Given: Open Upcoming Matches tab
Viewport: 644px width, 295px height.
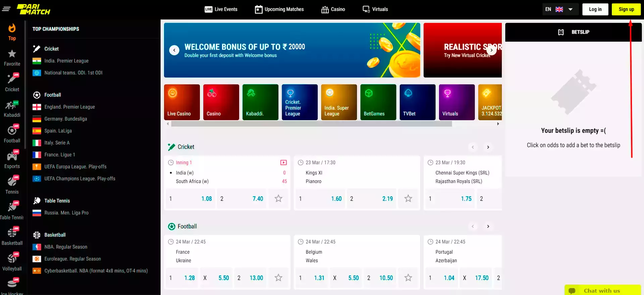Looking at the screenshot, I should point(279,9).
